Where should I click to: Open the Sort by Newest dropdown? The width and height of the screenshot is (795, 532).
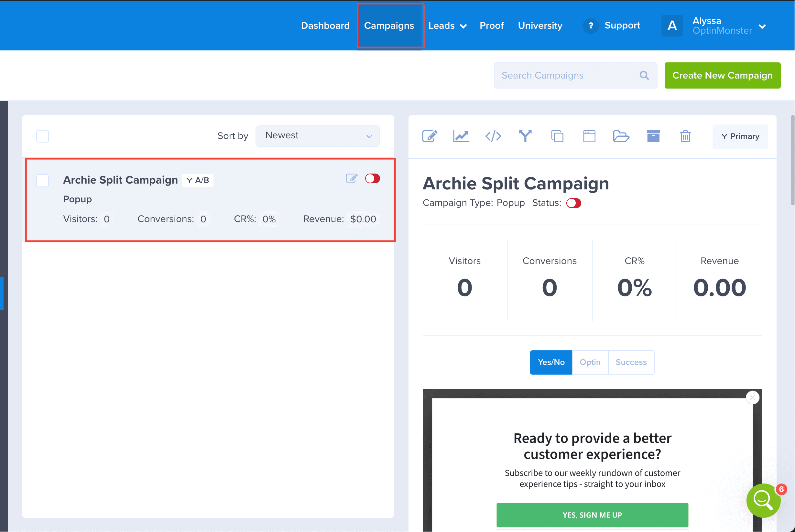tap(317, 136)
